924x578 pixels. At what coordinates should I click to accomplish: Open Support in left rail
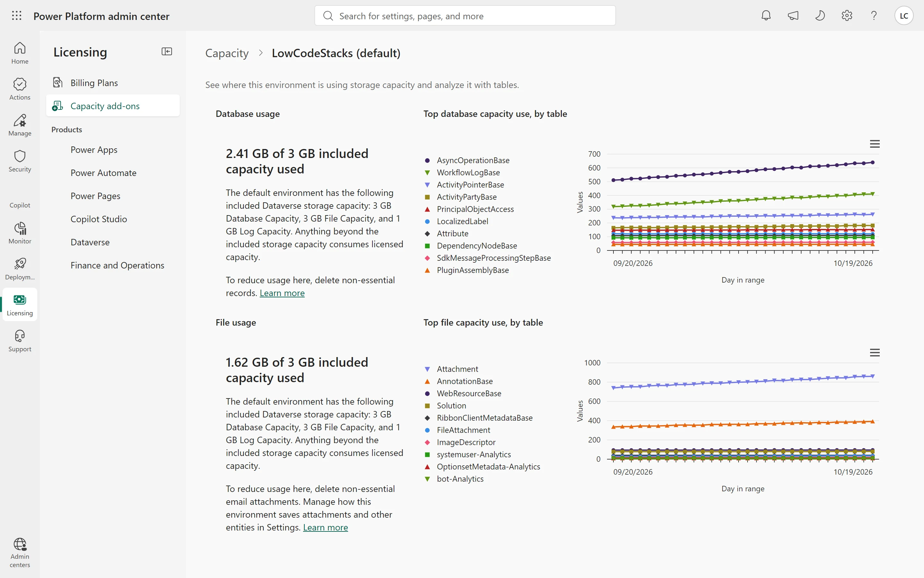point(20,341)
